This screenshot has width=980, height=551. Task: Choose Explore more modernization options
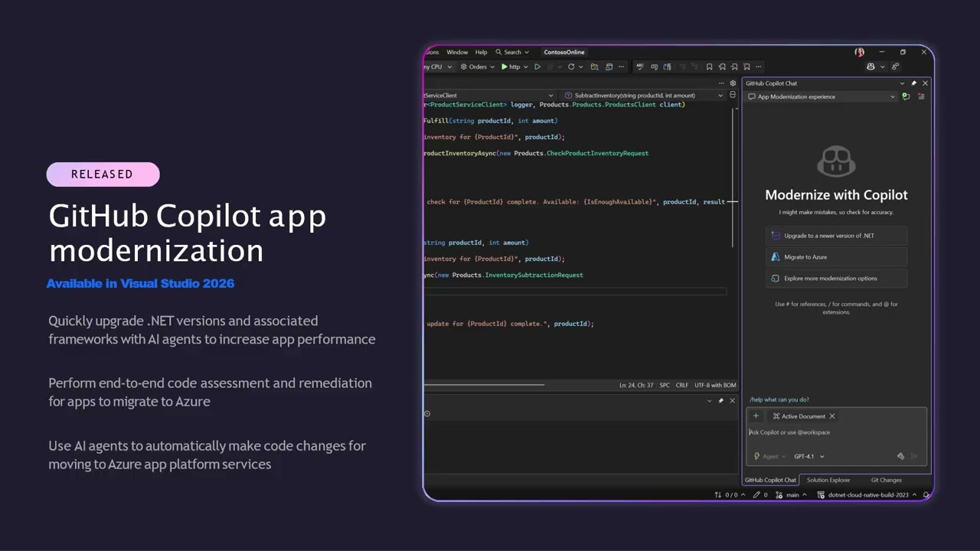[836, 279]
